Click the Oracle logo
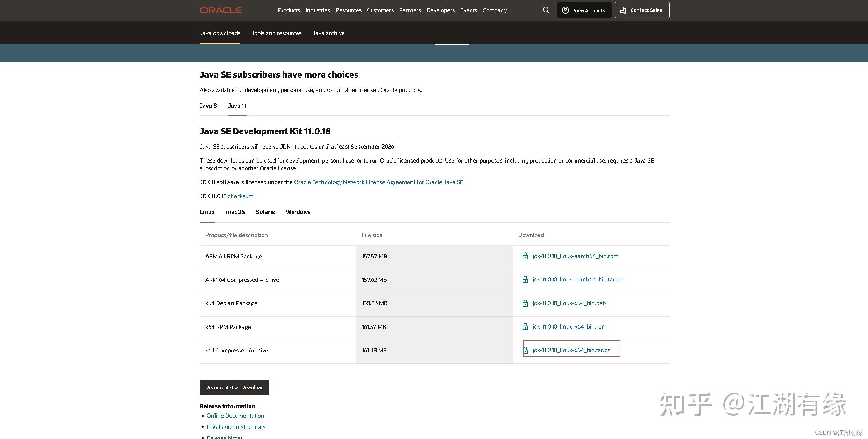Viewport: 868px width, 439px height. pyautogui.click(x=220, y=10)
